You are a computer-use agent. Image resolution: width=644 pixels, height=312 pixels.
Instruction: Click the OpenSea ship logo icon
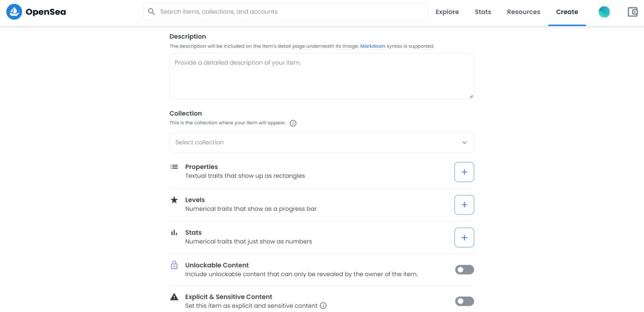coord(14,12)
